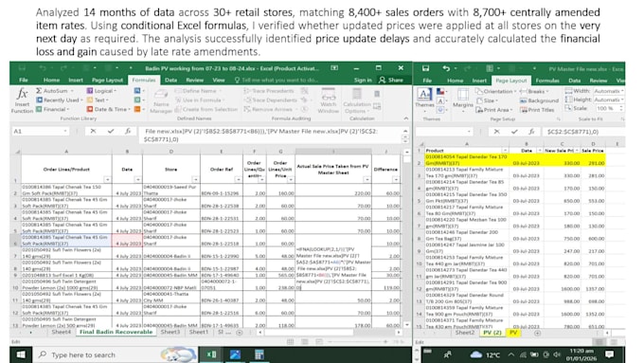Open Formulas tab in Badin PV window
644x363 pixels.
pos(144,80)
